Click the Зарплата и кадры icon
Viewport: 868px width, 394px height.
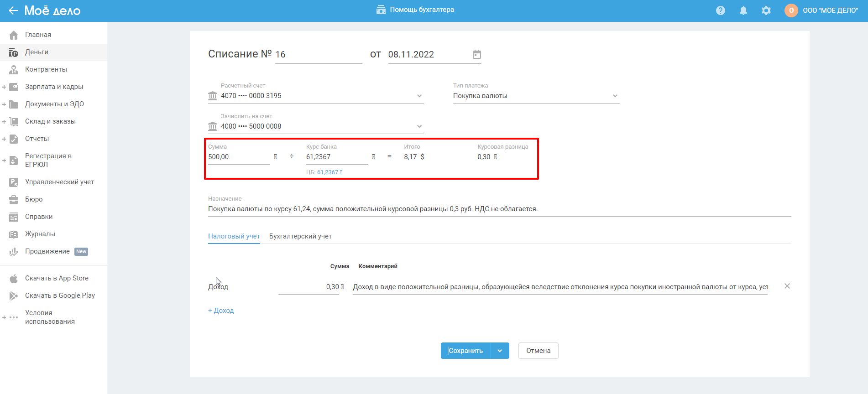point(14,87)
